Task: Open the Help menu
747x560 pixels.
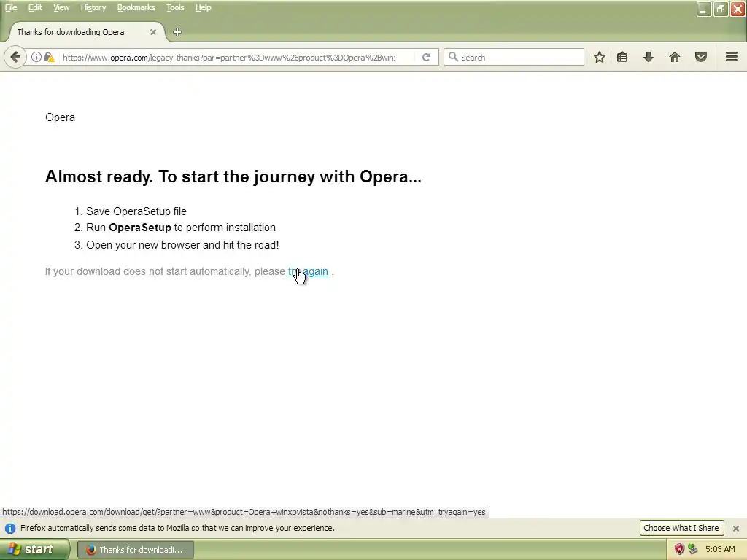Action: tap(203, 7)
